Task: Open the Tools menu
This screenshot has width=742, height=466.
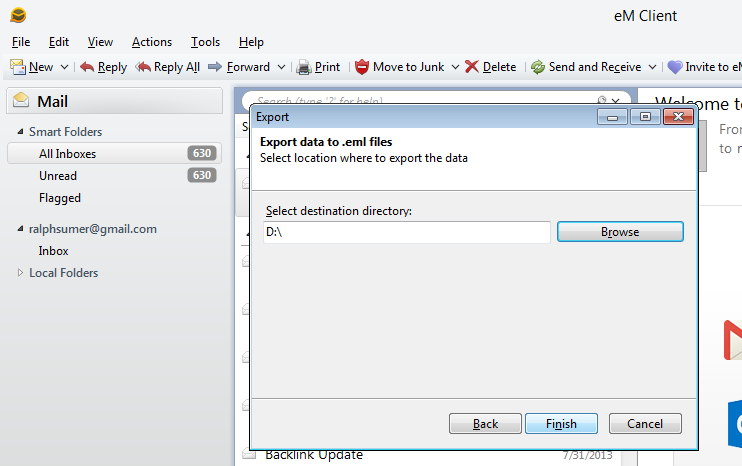Action: pos(205,42)
